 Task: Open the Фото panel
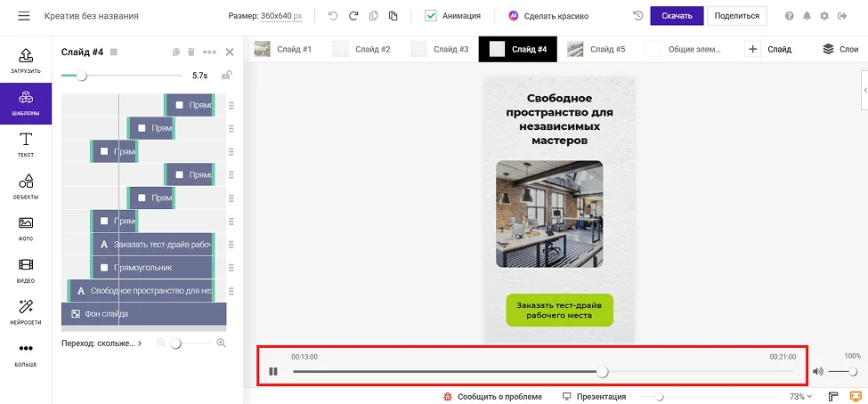[x=26, y=229]
